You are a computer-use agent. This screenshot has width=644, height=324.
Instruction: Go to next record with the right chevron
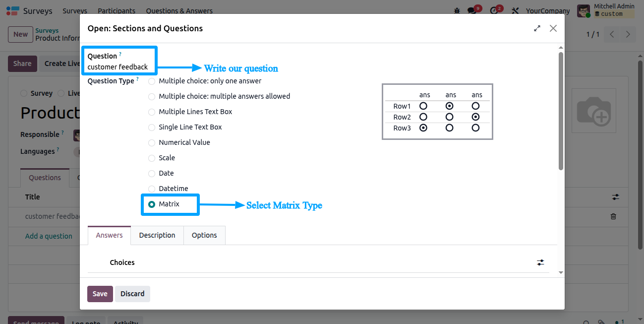[628, 34]
